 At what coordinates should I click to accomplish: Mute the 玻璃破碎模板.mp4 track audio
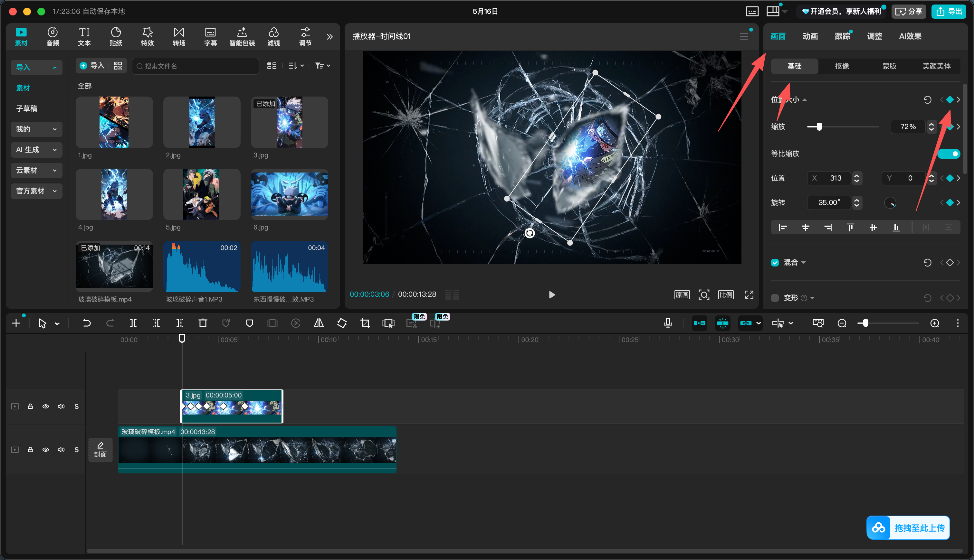[x=61, y=450]
